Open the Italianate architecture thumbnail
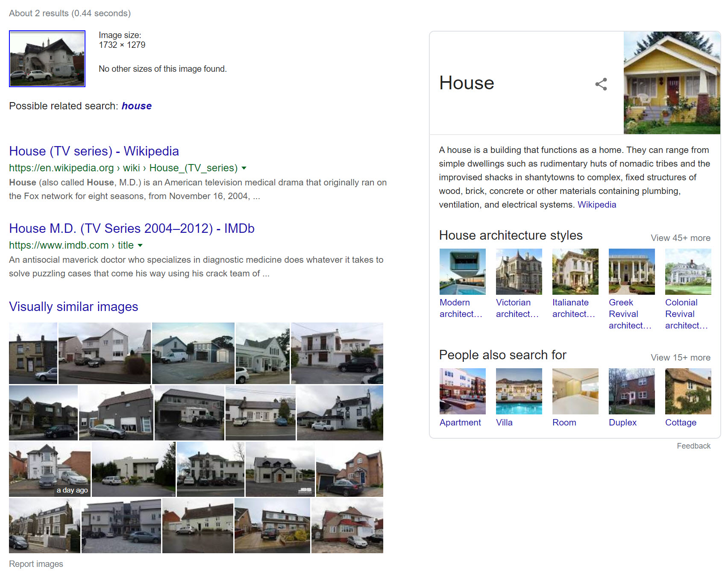The width and height of the screenshot is (728, 575). click(575, 272)
